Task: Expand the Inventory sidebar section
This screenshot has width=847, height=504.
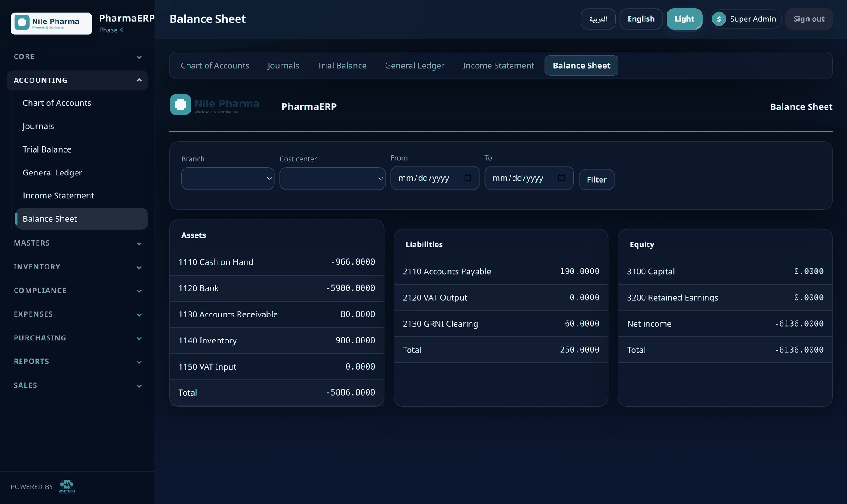Action: point(77,267)
